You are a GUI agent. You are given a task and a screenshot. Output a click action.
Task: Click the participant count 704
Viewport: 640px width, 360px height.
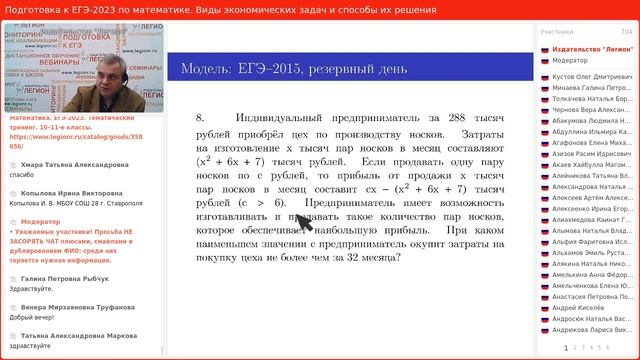coord(627,32)
